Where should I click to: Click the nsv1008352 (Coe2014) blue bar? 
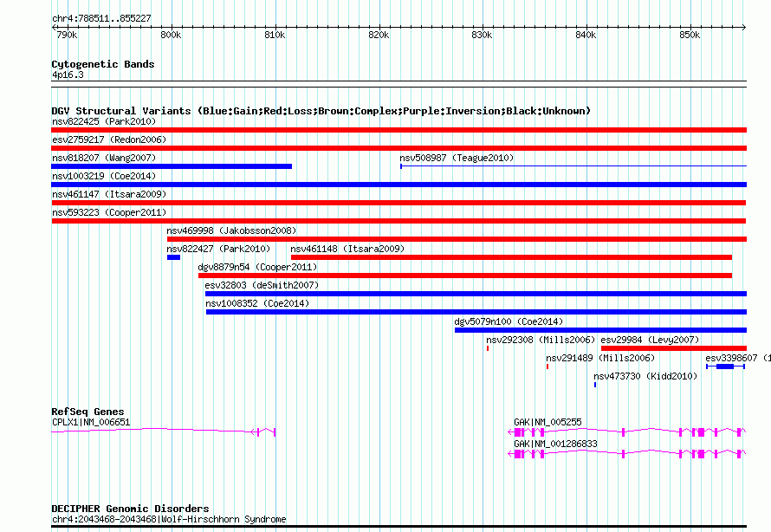pyautogui.click(x=476, y=312)
